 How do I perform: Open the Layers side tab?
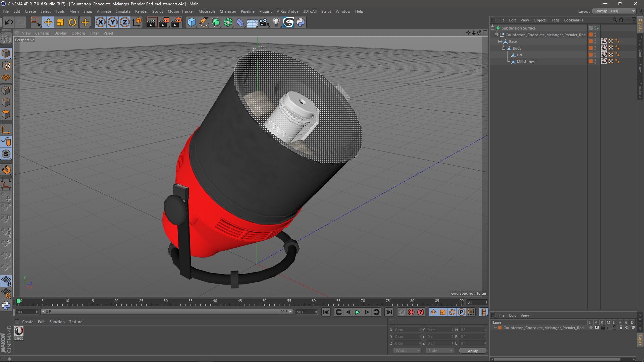[x=640, y=341]
